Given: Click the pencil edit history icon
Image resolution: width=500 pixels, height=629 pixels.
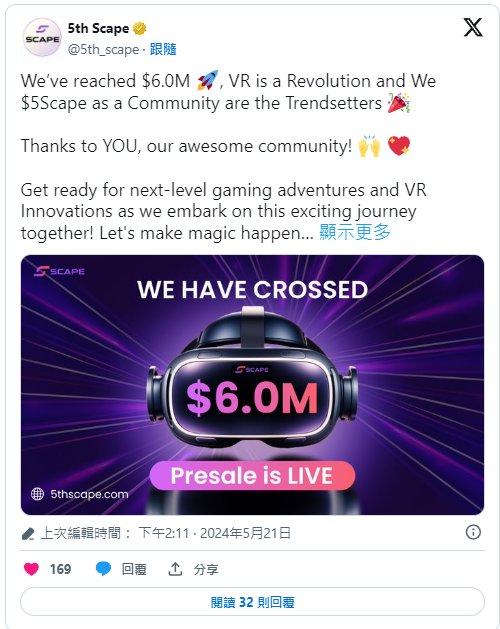Looking at the screenshot, I should pyautogui.click(x=28, y=534).
